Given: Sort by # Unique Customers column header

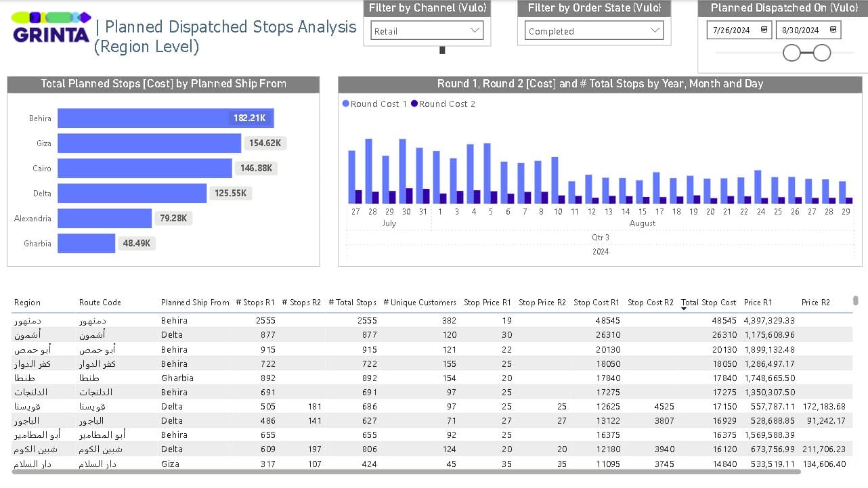Looking at the screenshot, I should (420, 303).
